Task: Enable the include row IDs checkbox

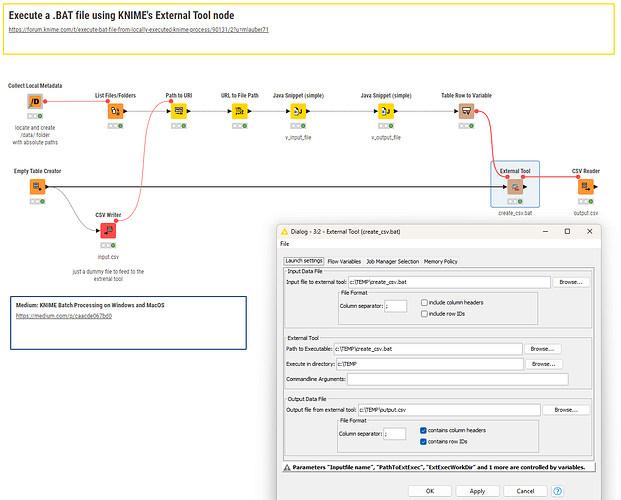Action: pos(425,314)
